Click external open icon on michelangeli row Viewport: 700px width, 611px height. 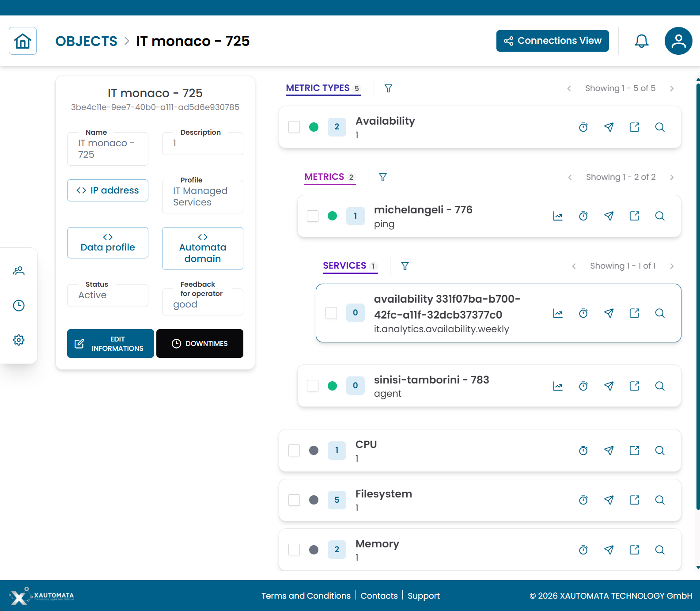635,216
